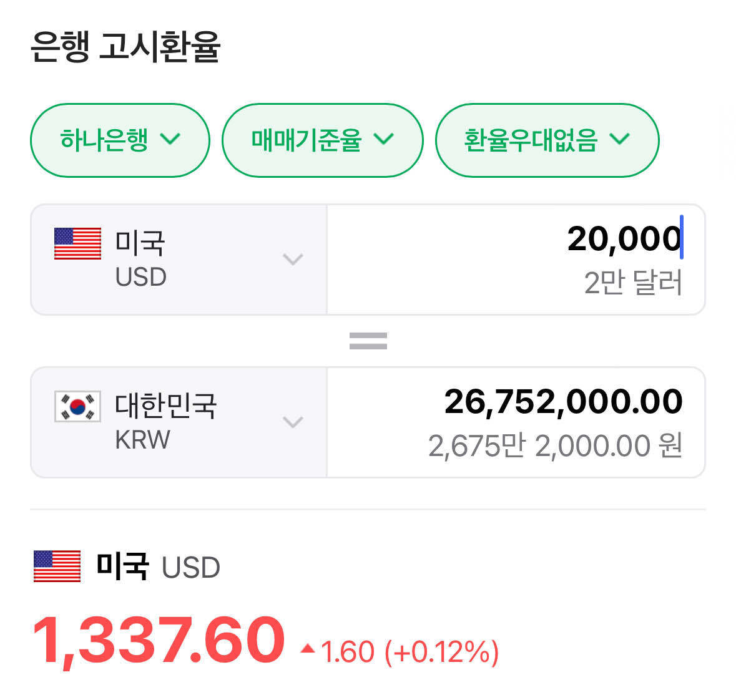The width and height of the screenshot is (736, 700).
Task: Click the chevron on the 환율우대없음 pill
Action: coord(621,140)
